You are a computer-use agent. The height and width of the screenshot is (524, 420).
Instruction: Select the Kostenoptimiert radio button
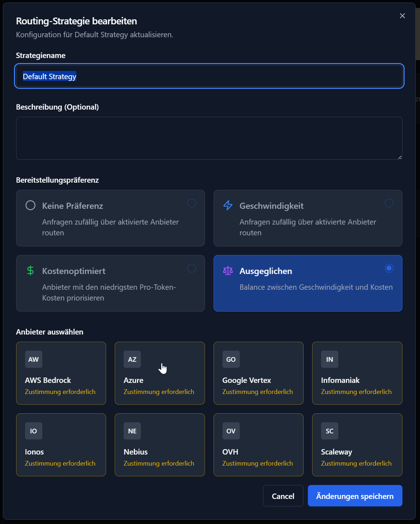[x=192, y=268]
